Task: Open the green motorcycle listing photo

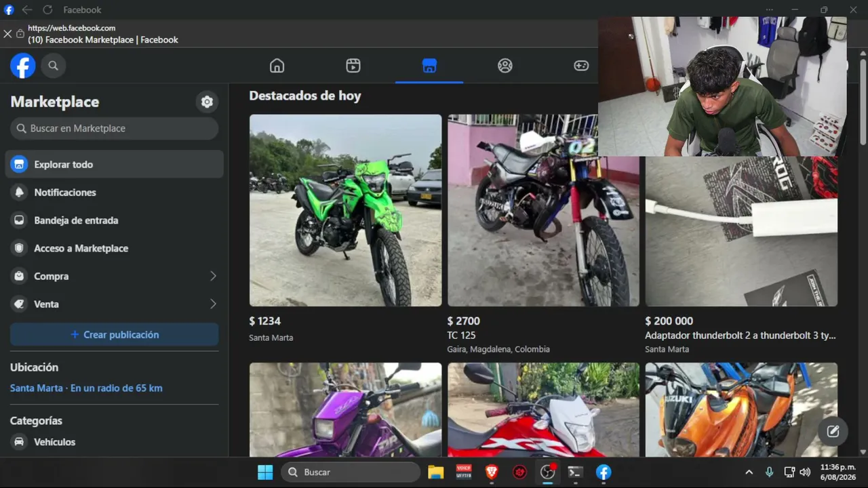Action: [x=345, y=210]
